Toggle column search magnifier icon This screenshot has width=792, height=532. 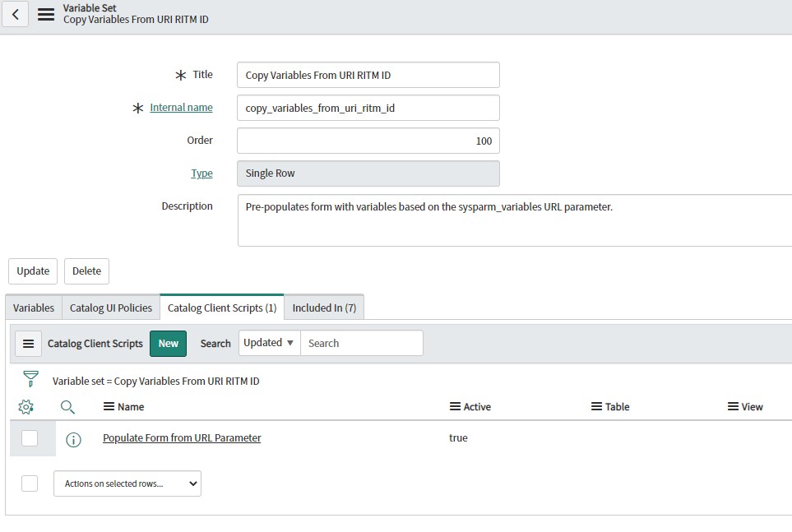67,407
